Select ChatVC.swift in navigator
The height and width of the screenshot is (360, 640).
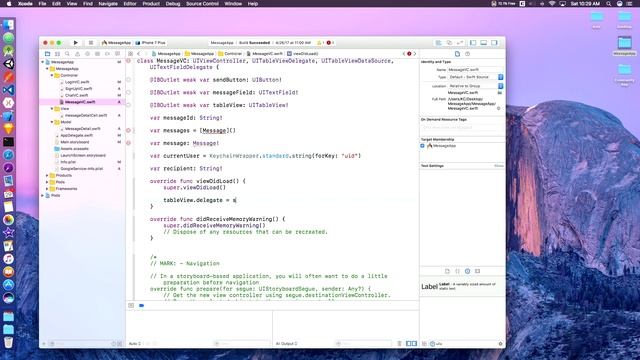76,96
